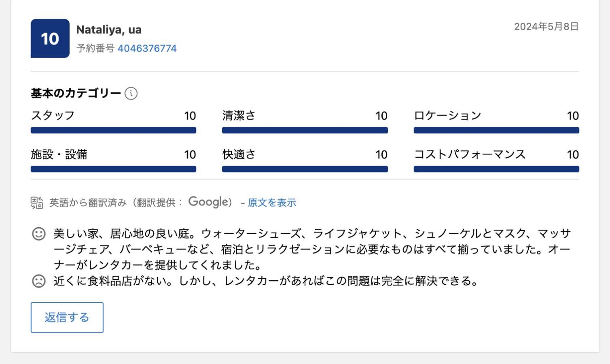This screenshot has height=364, width=610.
Task: Click reviewer name Nataliya, ua
Action: click(109, 30)
